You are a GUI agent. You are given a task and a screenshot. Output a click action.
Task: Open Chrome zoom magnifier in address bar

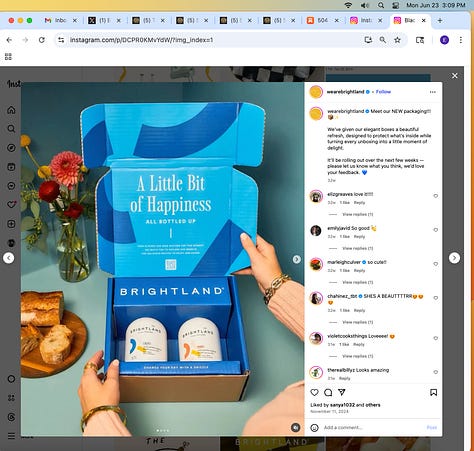383,40
